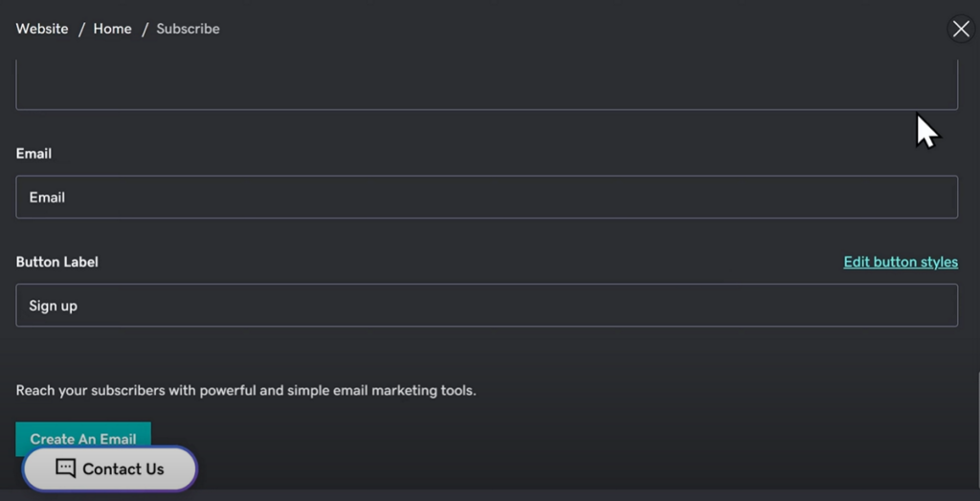Viewport: 980px width, 501px height.
Task: Click the Email field label
Action: [33, 154]
